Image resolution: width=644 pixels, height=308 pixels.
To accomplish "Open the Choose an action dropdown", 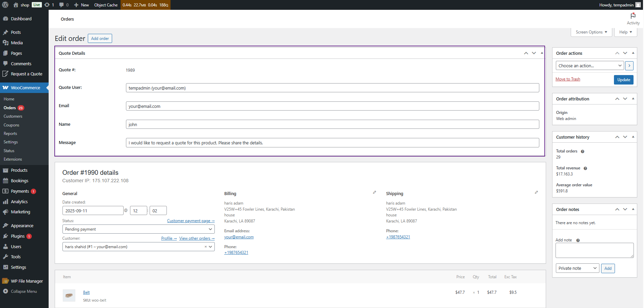I will [589, 66].
